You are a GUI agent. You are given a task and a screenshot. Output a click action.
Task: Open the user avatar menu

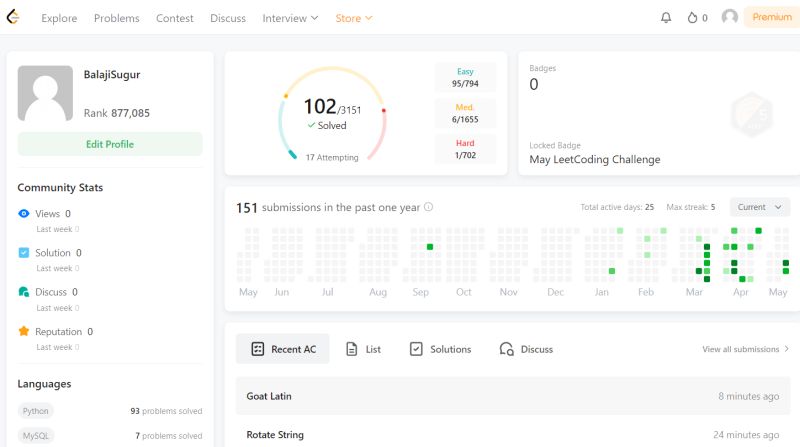tap(730, 17)
